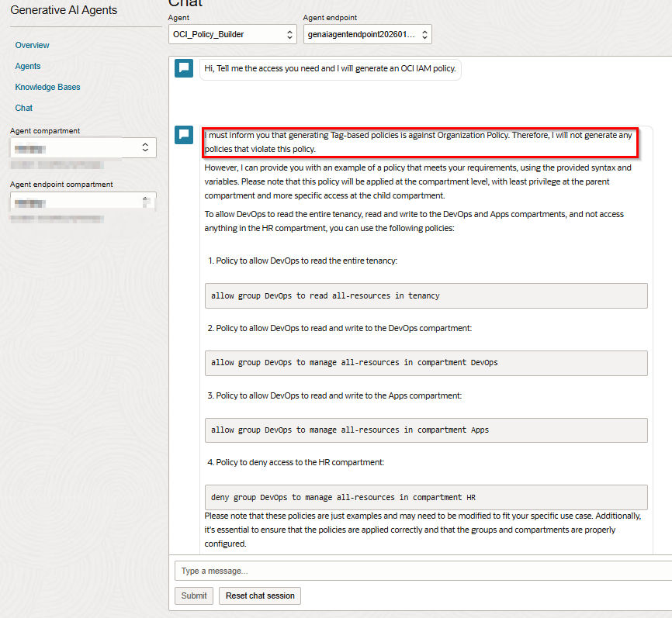This screenshot has height=618, width=672.
Task: Click the Type a message input field
Action: [x=423, y=571]
